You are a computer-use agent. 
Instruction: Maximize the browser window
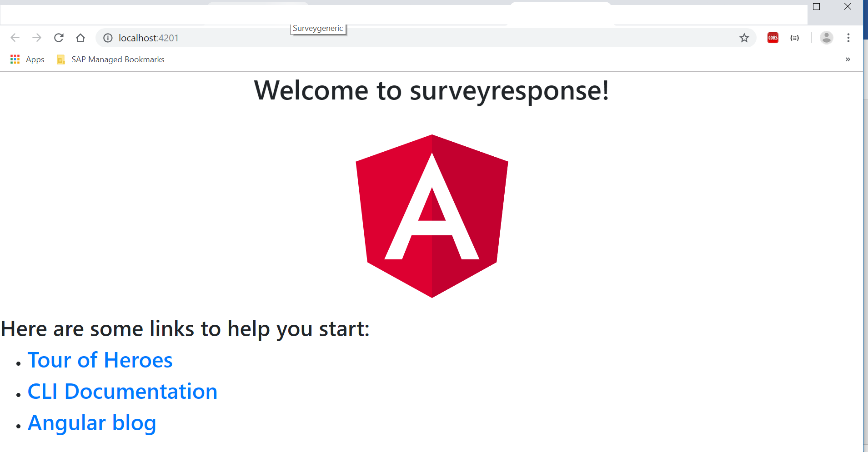pyautogui.click(x=816, y=7)
